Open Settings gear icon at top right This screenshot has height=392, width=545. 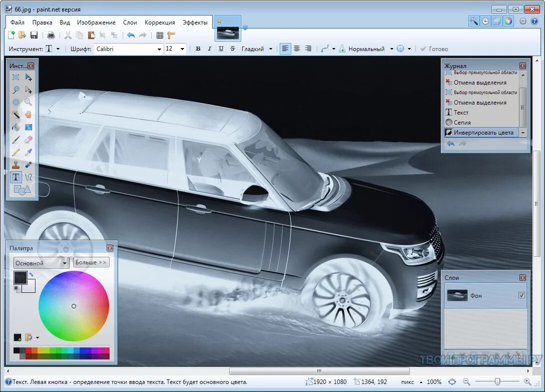[x=523, y=21]
